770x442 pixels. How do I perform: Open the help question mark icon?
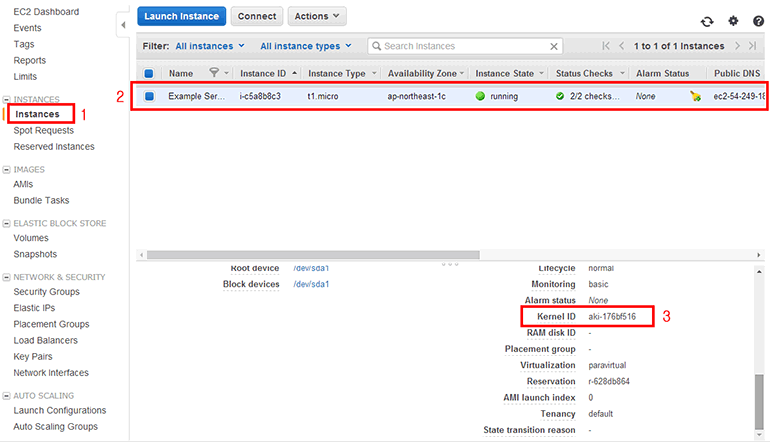pyautogui.click(x=758, y=21)
